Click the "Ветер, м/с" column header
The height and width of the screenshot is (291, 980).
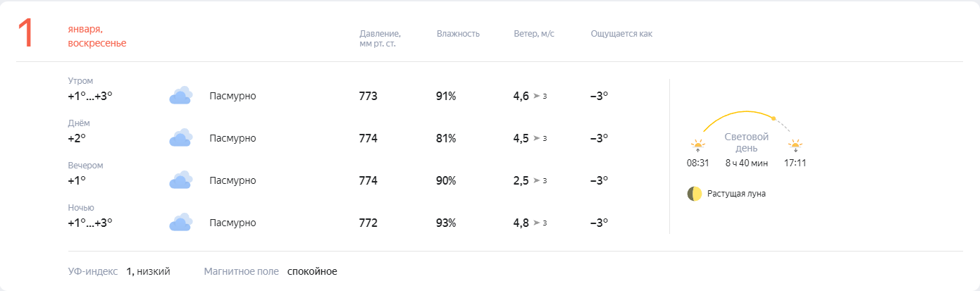(534, 34)
